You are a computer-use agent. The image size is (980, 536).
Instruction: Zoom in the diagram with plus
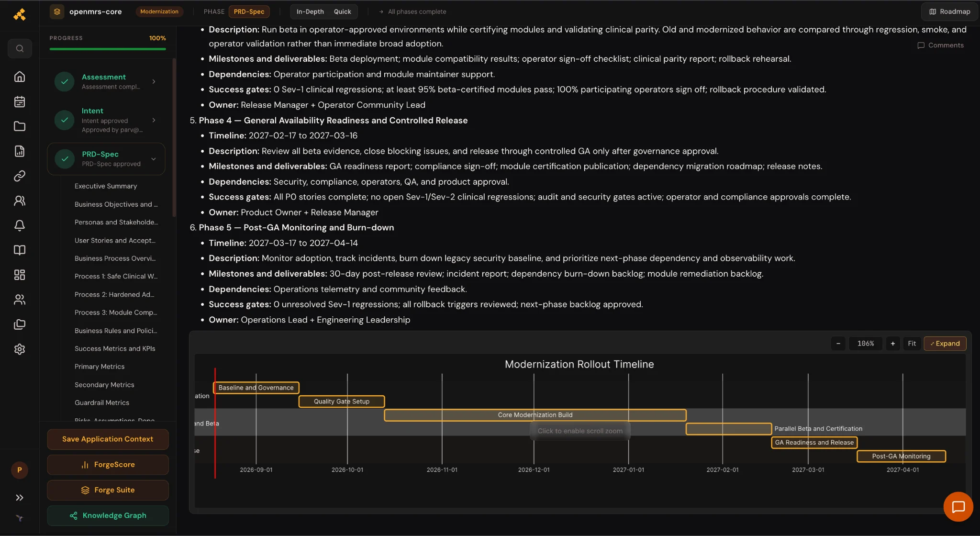(x=893, y=344)
